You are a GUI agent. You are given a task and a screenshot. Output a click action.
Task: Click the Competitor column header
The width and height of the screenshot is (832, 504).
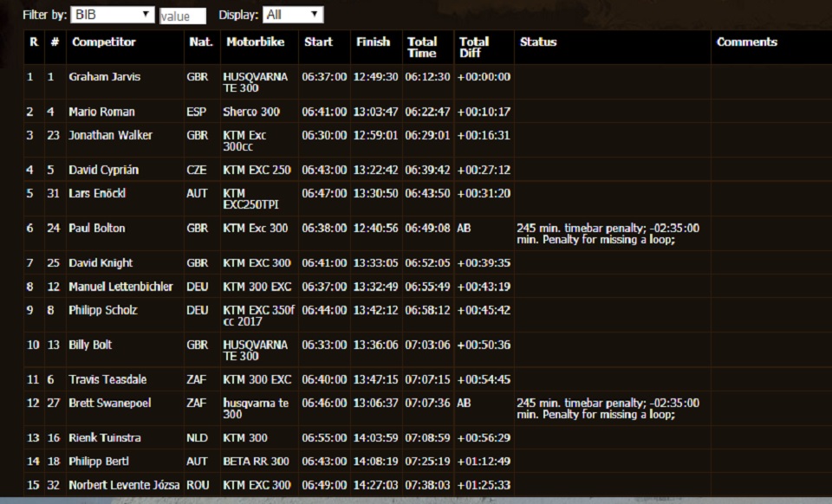coord(104,42)
